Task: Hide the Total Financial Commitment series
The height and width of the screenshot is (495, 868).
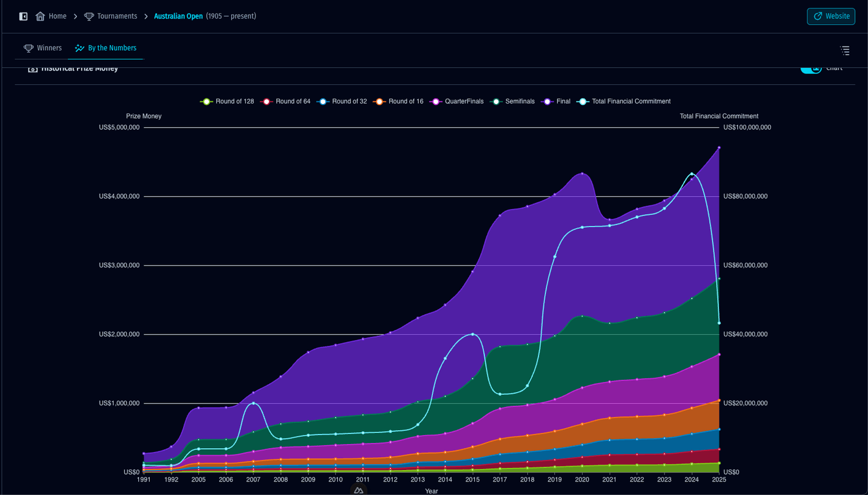Action: [624, 102]
